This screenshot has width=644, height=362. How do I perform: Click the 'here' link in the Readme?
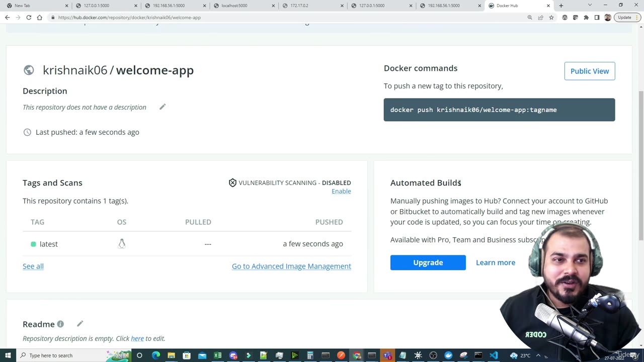[x=137, y=338]
